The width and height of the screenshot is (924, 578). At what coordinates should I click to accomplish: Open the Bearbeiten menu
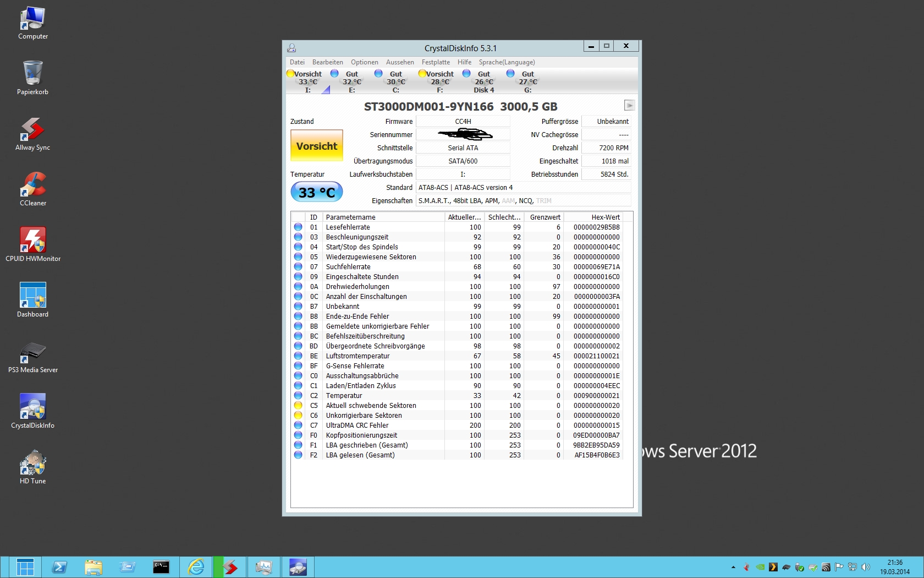(327, 62)
